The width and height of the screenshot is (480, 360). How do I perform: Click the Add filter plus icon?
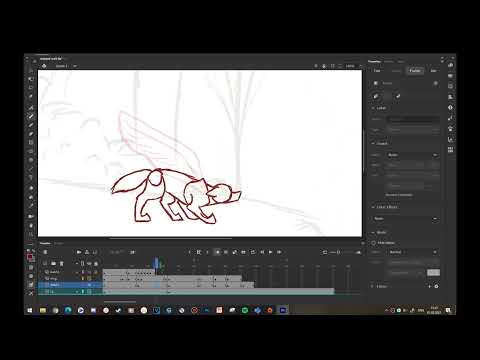(430, 286)
